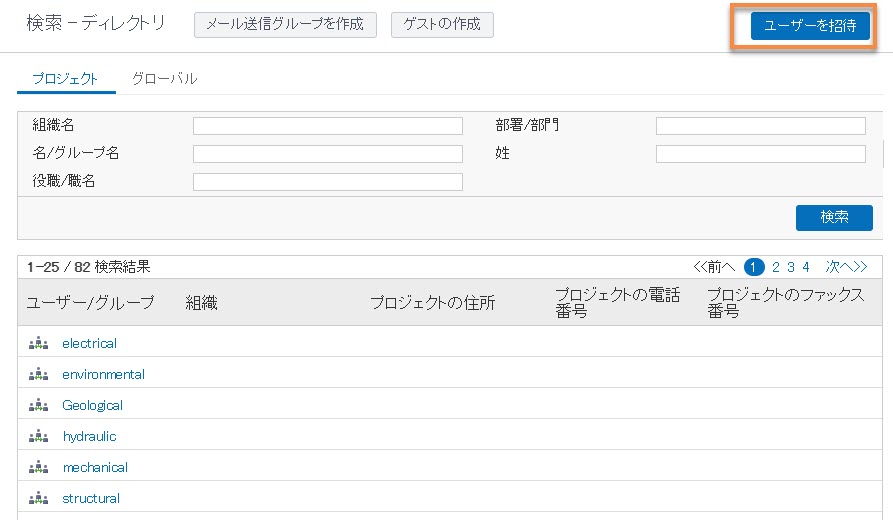Screen dimensions: 893x520
Task: Click the group icon beside environmental
Action: (38, 374)
